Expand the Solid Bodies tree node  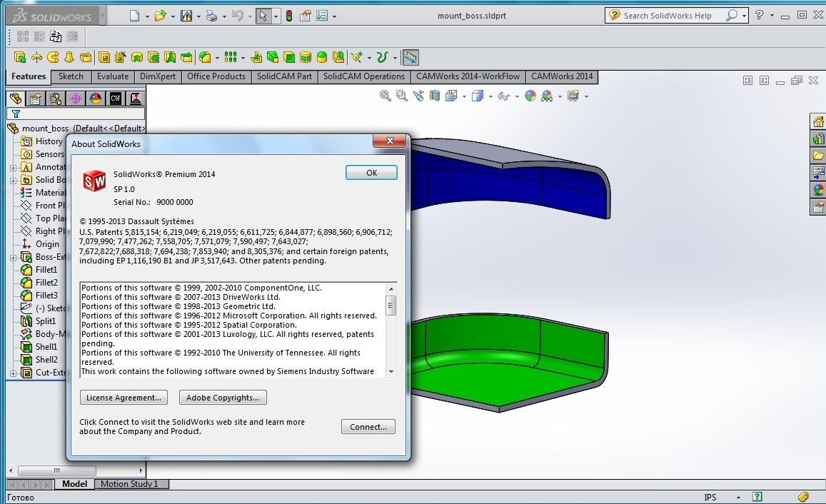[13, 181]
